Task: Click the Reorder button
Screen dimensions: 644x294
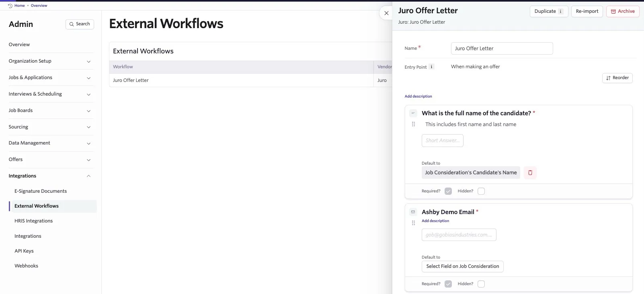Action: [617, 78]
